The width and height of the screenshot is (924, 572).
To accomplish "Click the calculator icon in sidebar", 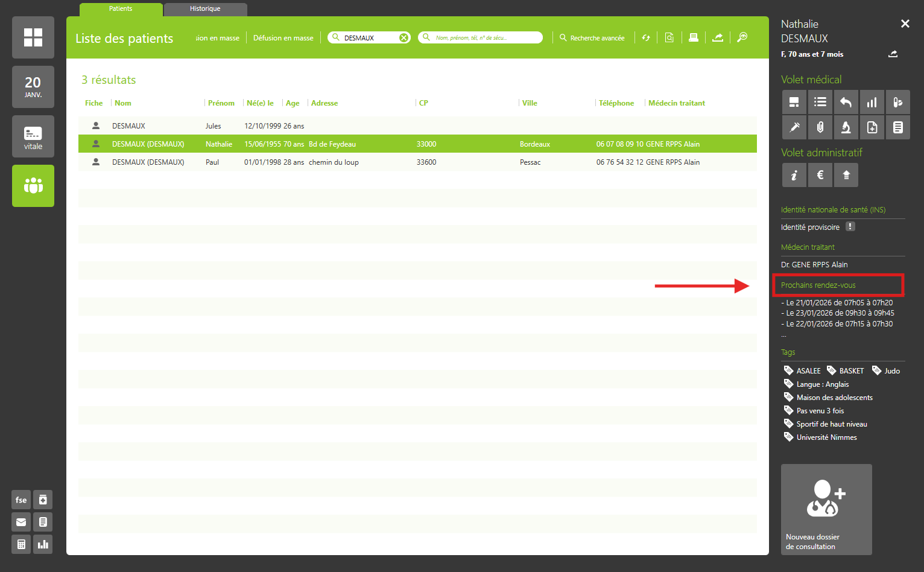I will (x=21, y=544).
